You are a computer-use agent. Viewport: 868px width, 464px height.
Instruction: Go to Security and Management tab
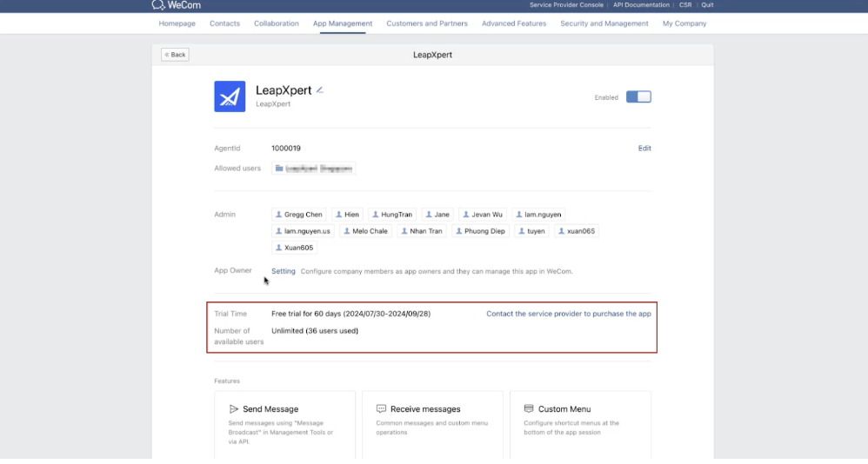pyautogui.click(x=604, y=23)
